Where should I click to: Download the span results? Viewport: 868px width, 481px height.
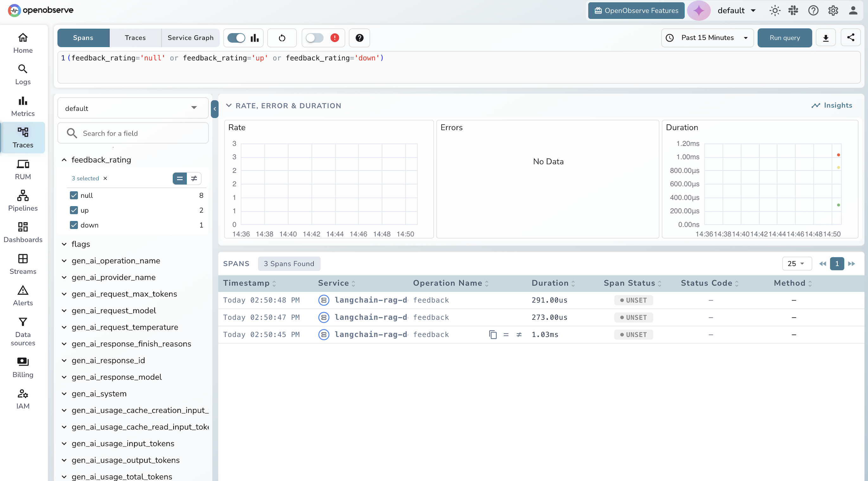(x=826, y=38)
